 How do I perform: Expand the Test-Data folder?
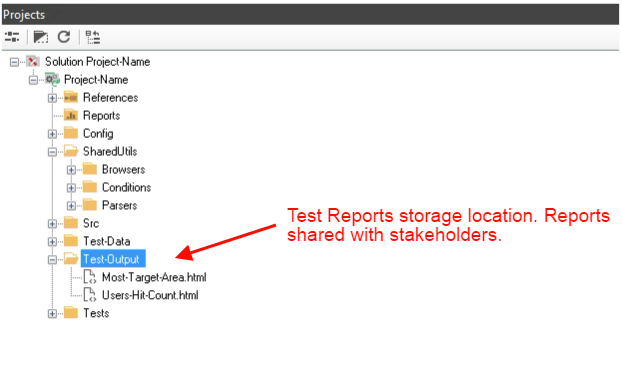coord(52,242)
